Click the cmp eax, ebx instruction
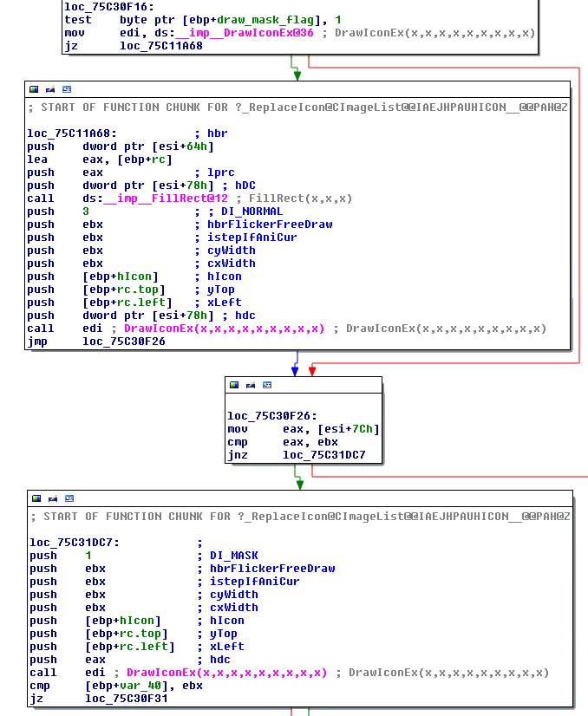588x716 pixels. [283, 442]
